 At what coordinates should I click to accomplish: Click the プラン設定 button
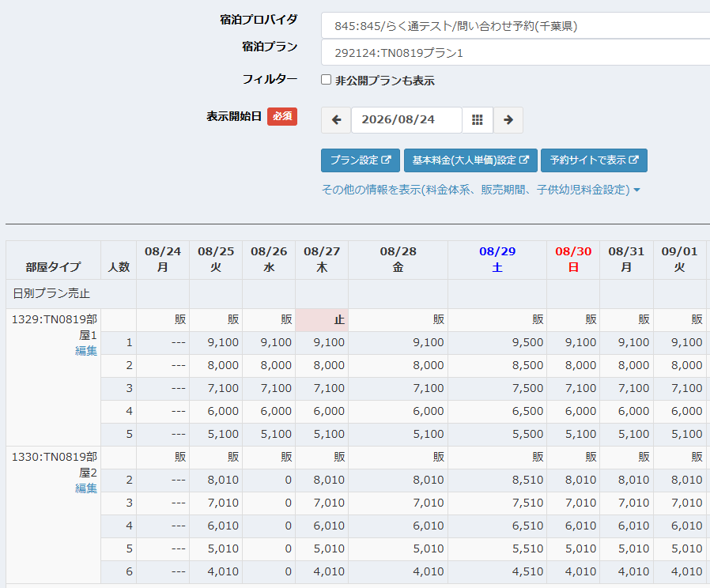361,160
